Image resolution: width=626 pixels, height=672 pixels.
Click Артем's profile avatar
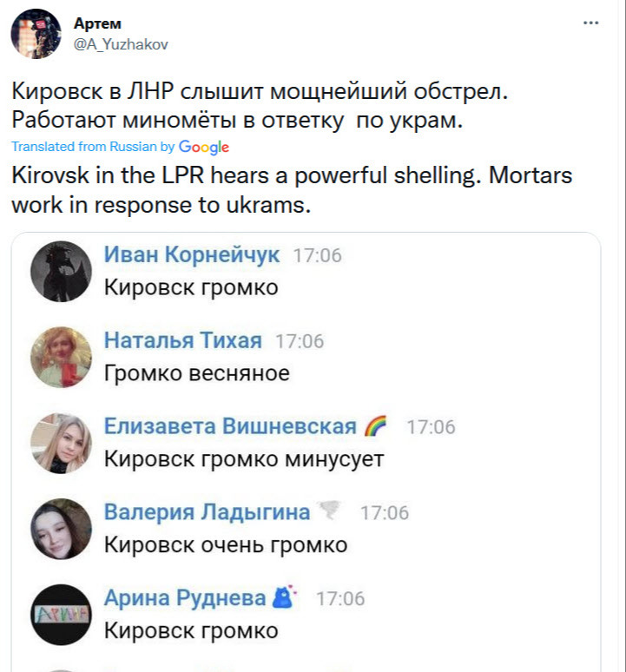point(36,35)
